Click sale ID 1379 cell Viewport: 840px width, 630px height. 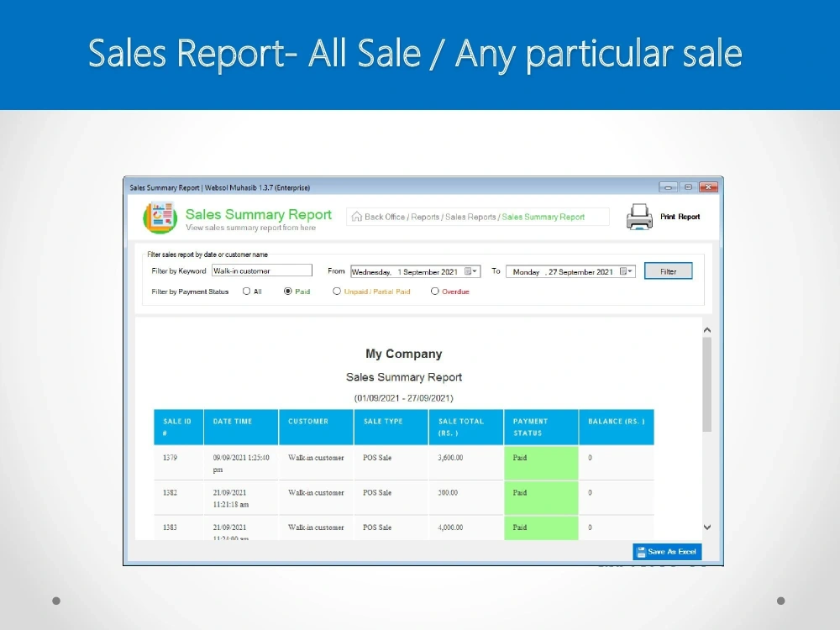[178, 463]
